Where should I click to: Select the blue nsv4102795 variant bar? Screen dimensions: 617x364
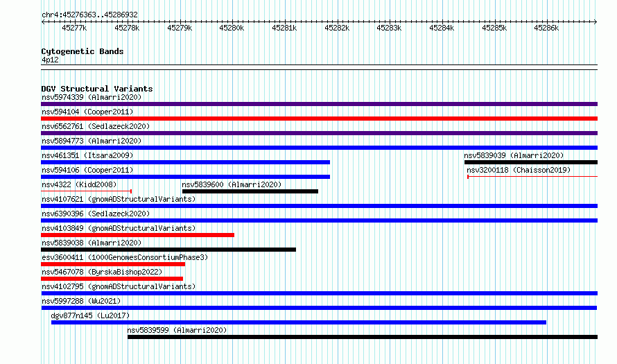319,293
